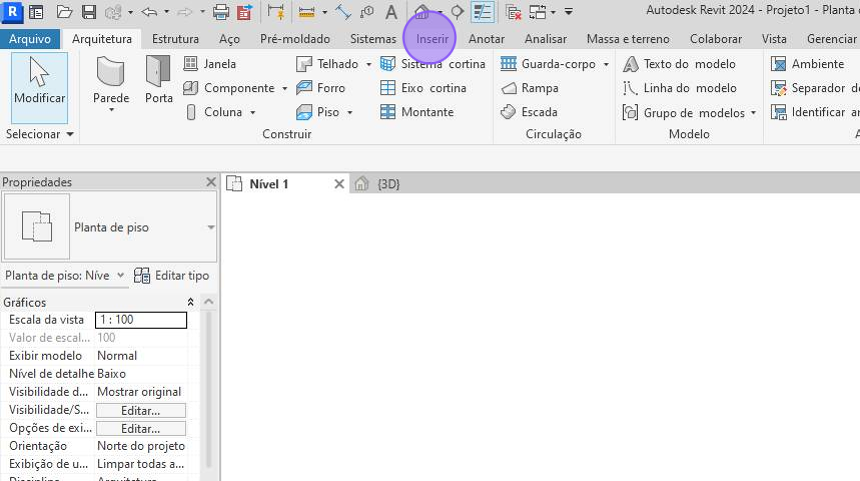Select the Parede wall tool
Screen dimensions: 860x481
tap(111, 80)
